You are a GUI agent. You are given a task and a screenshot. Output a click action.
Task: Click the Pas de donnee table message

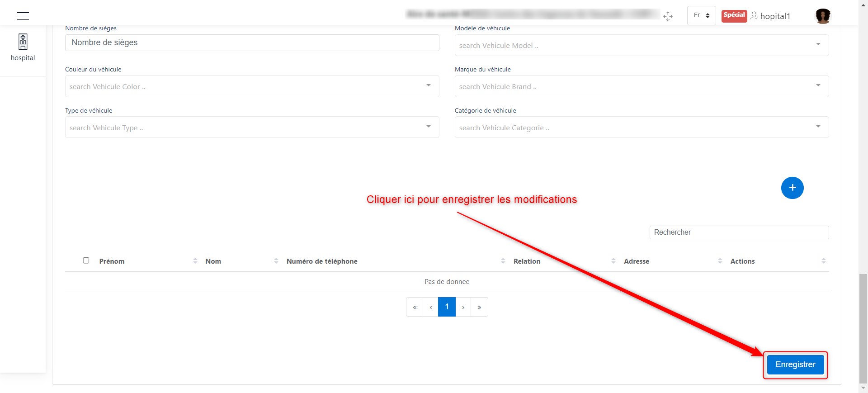447,282
